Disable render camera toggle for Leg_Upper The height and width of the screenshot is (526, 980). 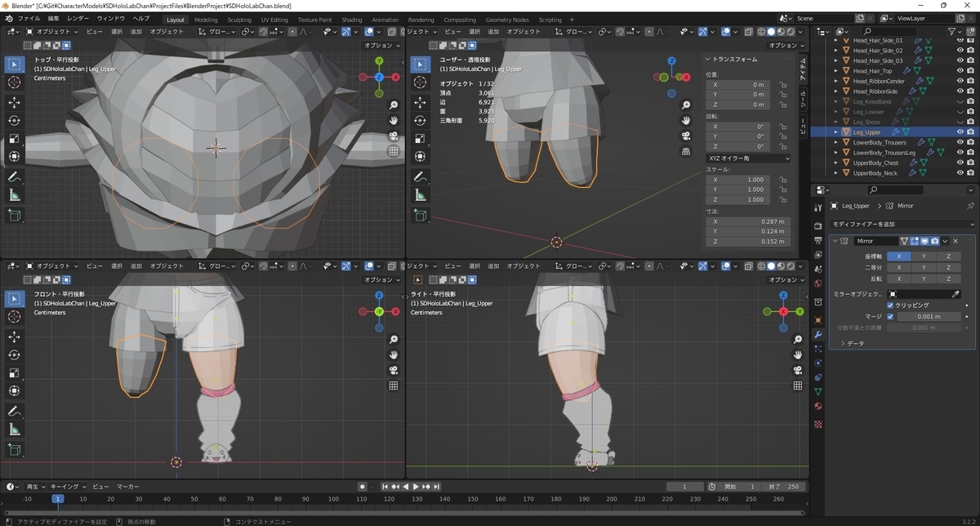tap(969, 131)
